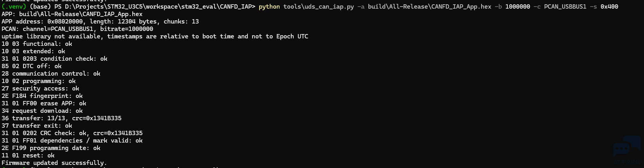Click the 10 03 functional: ok line
The width and height of the screenshot is (644, 168).
pos(37,44)
